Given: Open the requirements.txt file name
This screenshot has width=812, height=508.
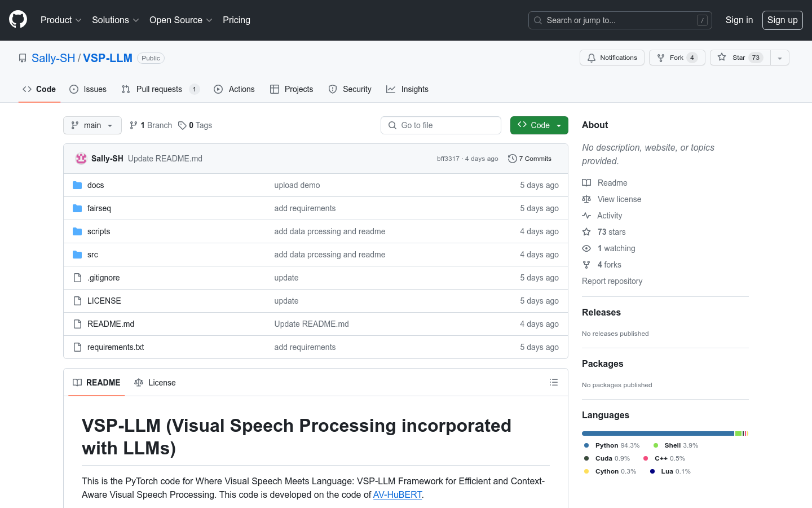Looking at the screenshot, I should [116, 347].
